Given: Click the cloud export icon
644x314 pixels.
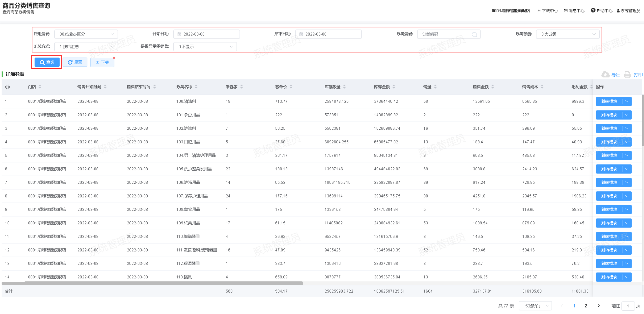Looking at the screenshot, I should pyautogui.click(x=605, y=75).
